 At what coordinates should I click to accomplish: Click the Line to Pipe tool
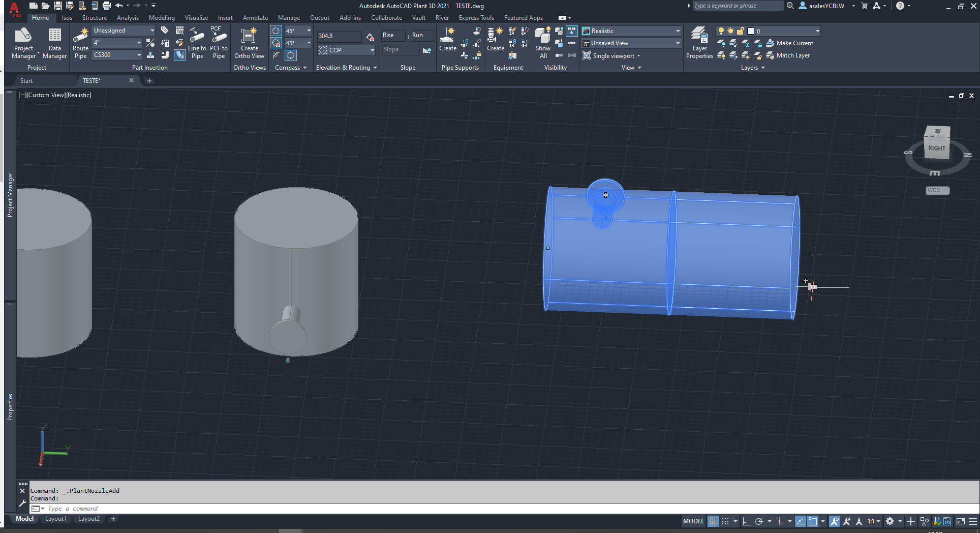pyautogui.click(x=197, y=43)
